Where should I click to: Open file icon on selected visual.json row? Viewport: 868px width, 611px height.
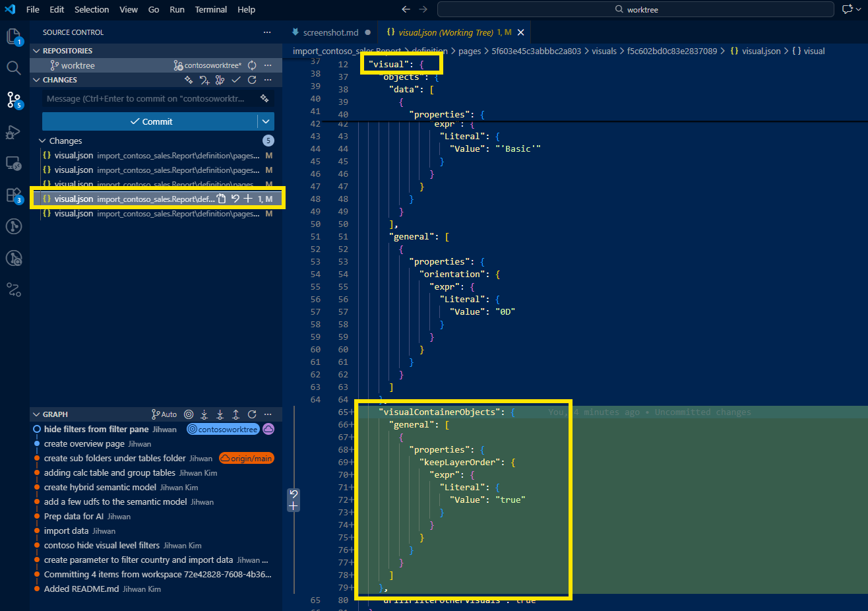tap(222, 199)
